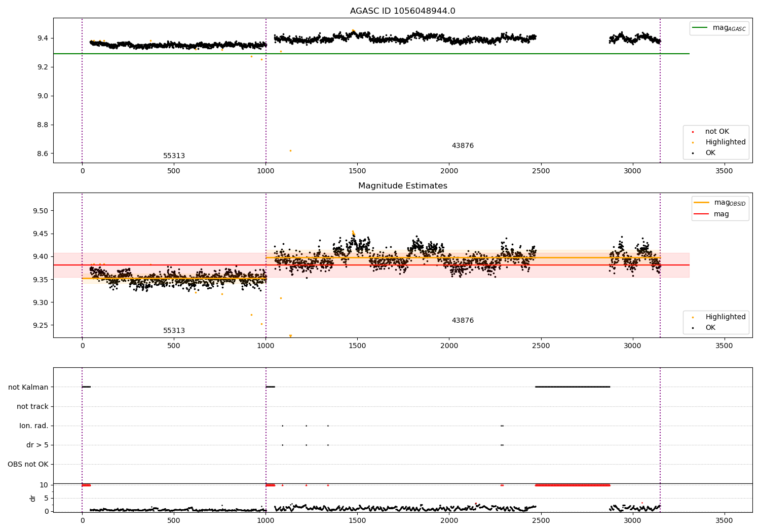
Task: Click the red "mag" legend entry
Action: coord(711,214)
